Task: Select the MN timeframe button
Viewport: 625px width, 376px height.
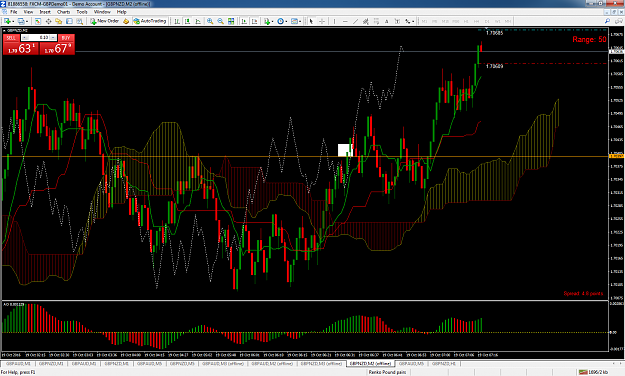Action: point(508,21)
